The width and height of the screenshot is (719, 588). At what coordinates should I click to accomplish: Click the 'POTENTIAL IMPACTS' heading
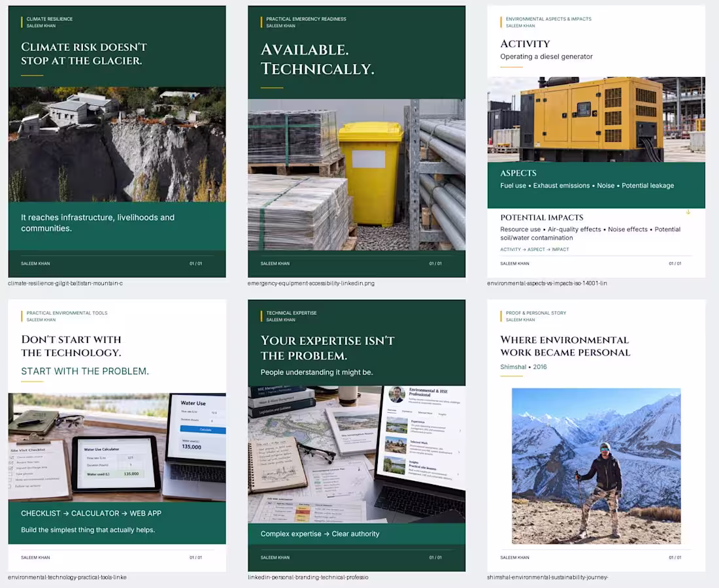click(x=542, y=218)
